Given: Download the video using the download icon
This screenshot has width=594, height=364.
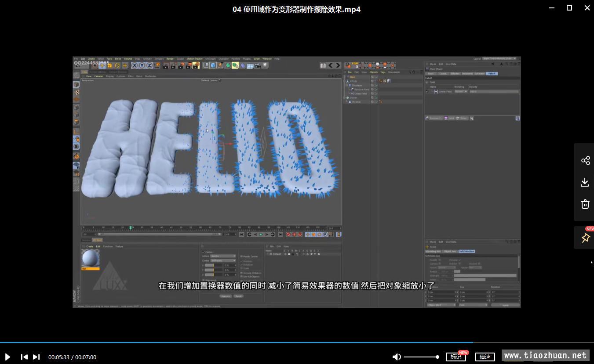Looking at the screenshot, I should click(585, 182).
